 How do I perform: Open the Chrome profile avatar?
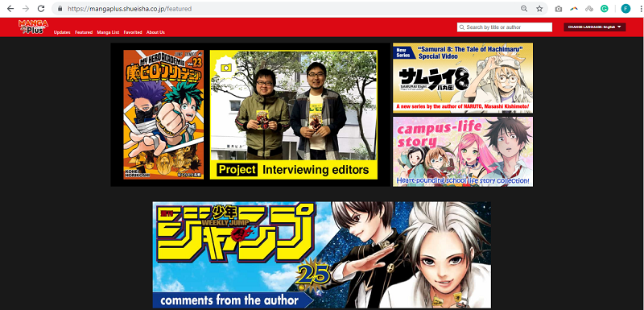[x=625, y=9]
